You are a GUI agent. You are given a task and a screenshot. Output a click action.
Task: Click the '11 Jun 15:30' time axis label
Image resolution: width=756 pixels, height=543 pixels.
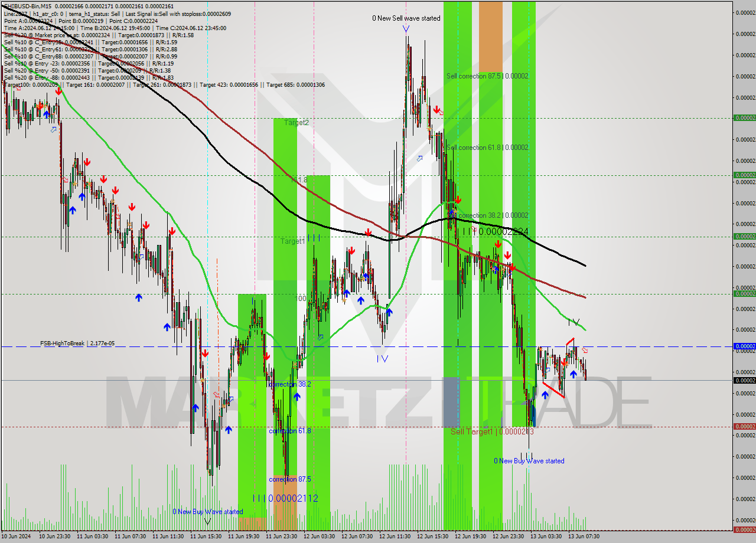[207, 537]
